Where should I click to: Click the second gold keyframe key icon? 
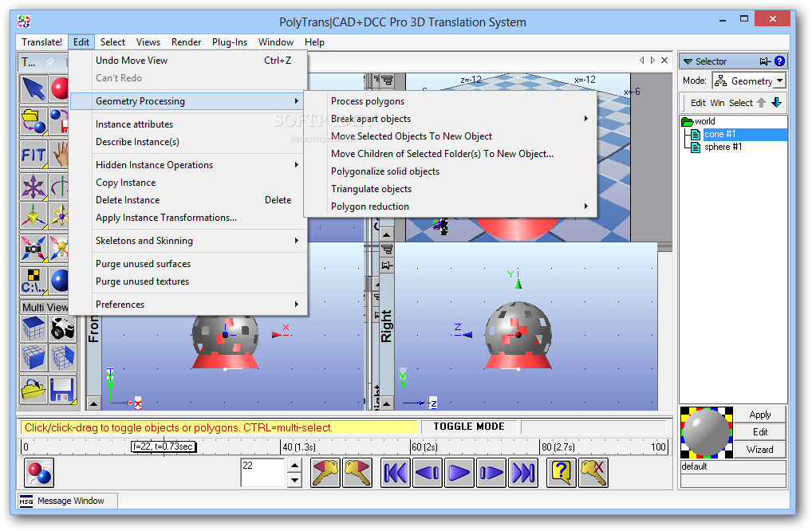click(357, 473)
